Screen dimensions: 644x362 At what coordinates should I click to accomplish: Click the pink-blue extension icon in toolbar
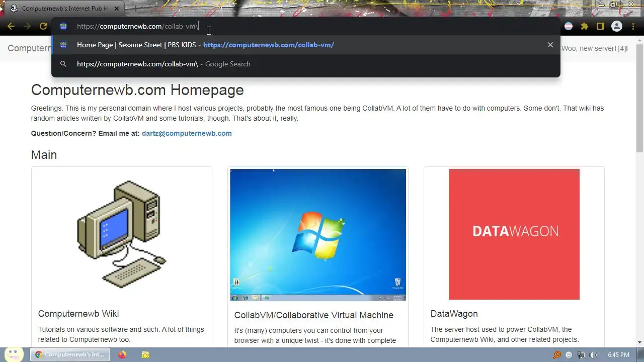pos(569,26)
